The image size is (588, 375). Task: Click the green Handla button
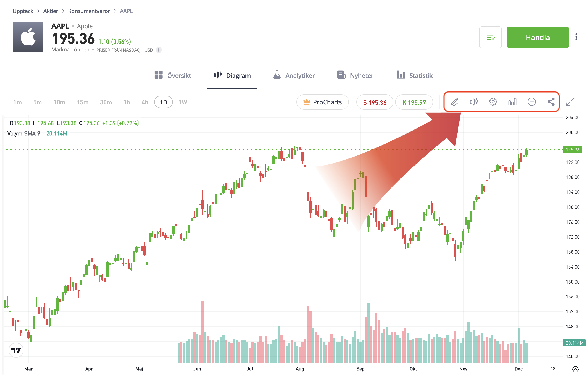(537, 37)
